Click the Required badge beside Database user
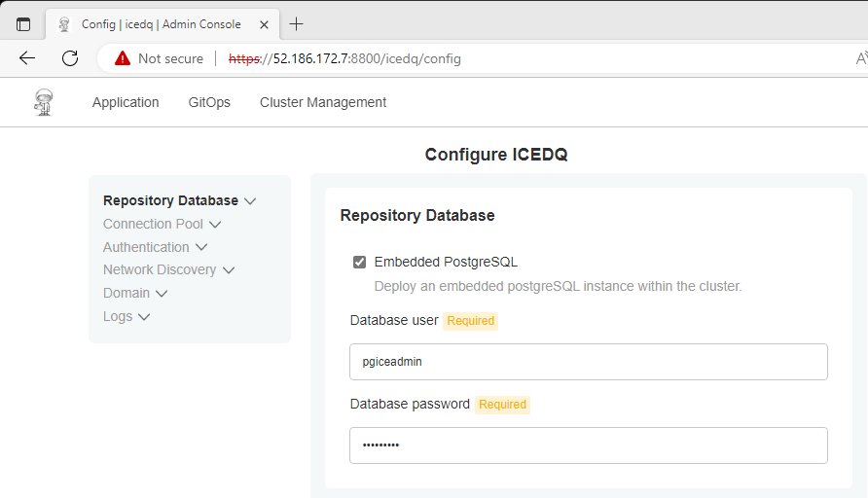Viewport: 868px width, 498px height. pyautogui.click(x=471, y=321)
